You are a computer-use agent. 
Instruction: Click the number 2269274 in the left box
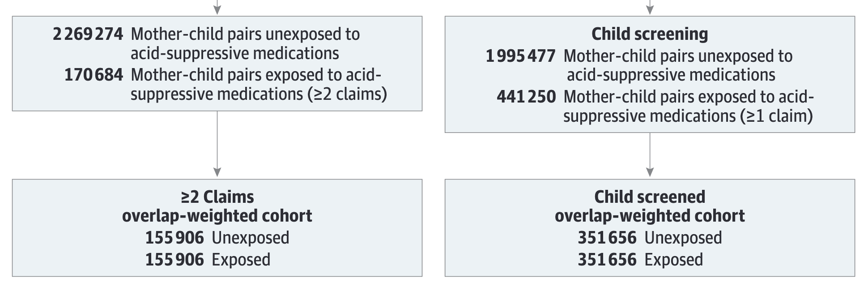(x=88, y=34)
